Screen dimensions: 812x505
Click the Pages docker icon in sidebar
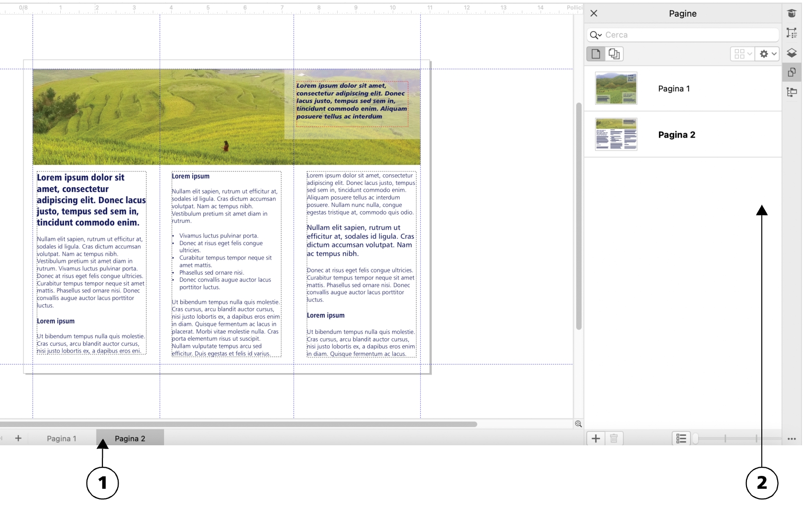click(791, 73)
